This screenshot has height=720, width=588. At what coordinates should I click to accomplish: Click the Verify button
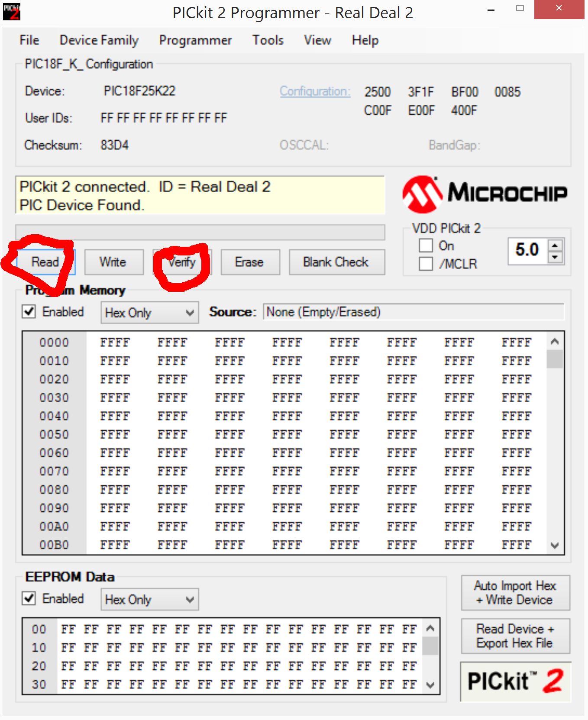click(x=182, y=262)
